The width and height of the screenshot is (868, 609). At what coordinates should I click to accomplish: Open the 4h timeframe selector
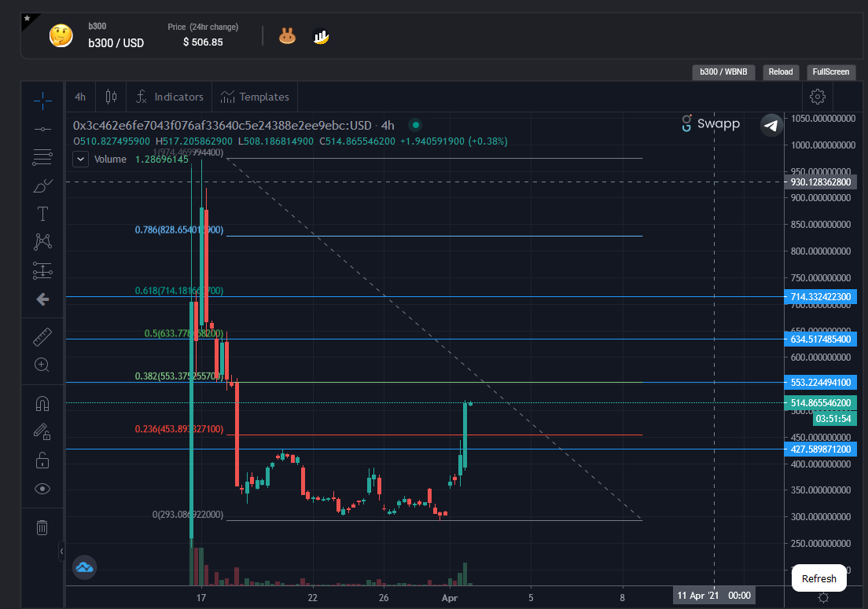click(x=80, y=97)
